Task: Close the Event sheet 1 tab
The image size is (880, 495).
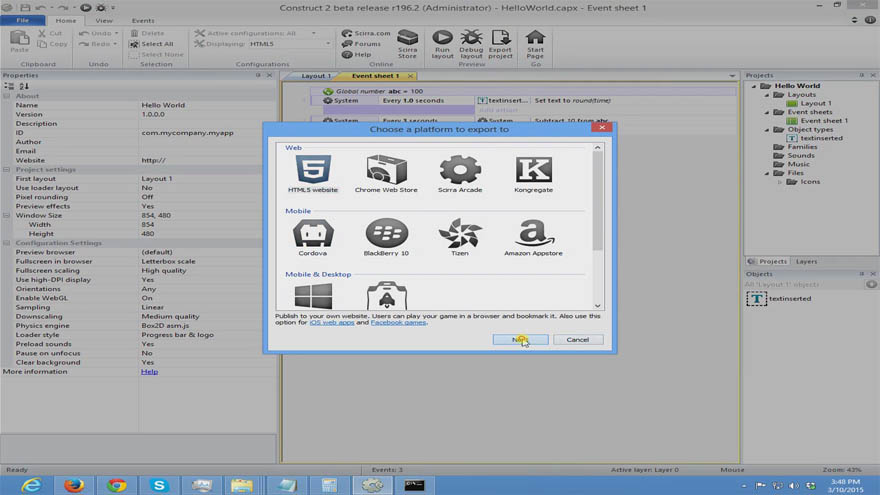Action: (x=410, y=76)
